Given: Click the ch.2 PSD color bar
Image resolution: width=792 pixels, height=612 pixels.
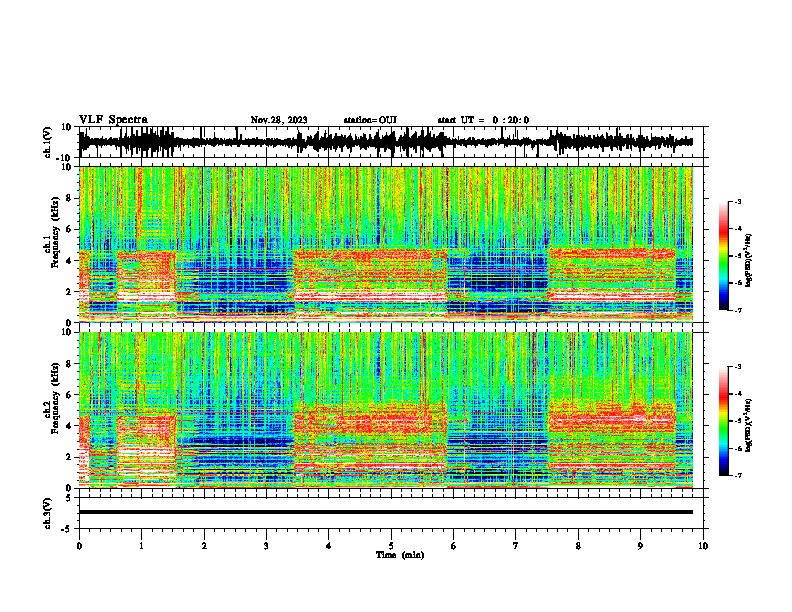Looking at the screenshot, I should 723,421.
